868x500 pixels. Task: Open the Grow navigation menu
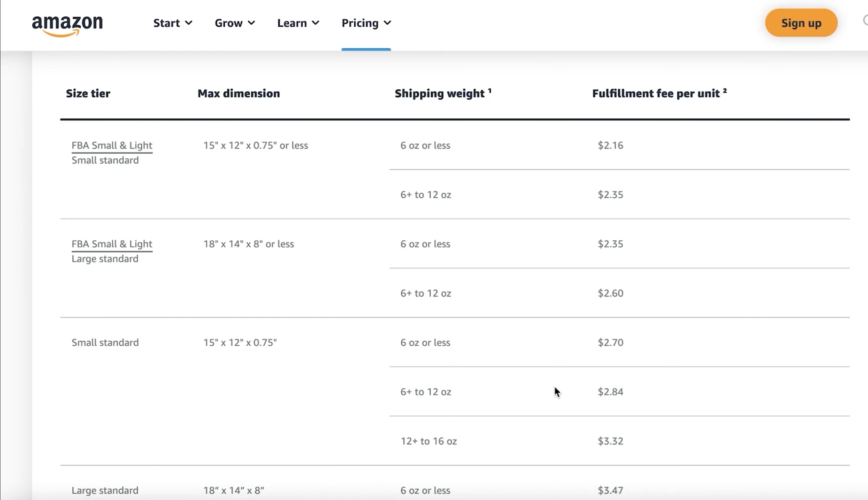tap(235, 23)
